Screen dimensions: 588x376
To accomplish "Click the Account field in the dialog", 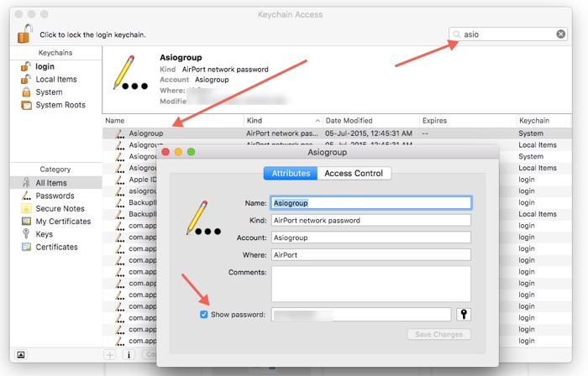I will pyautogui.click(x=371, y=238).
